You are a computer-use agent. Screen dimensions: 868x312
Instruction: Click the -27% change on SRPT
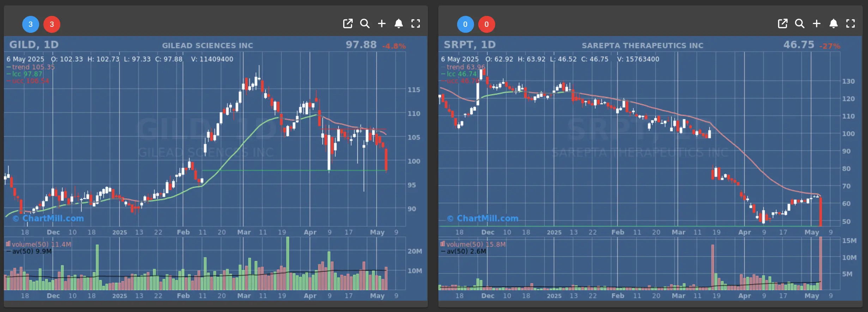pyautogui.click(x=830, y=46)
